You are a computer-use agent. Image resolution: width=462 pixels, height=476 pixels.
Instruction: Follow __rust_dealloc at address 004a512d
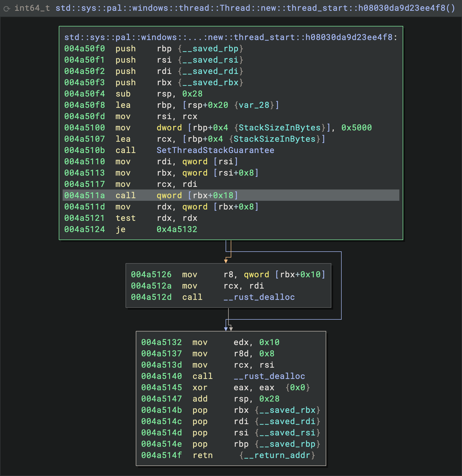(259, 297)
